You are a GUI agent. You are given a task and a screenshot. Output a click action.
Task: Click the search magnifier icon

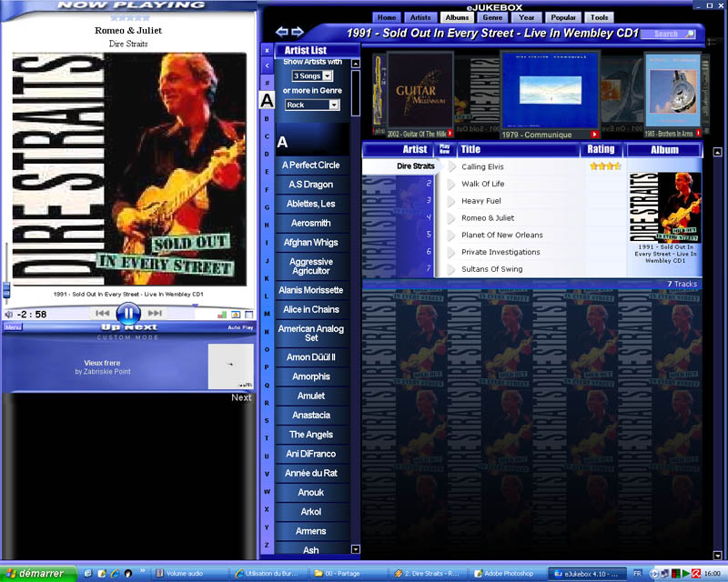click(690, 34)
